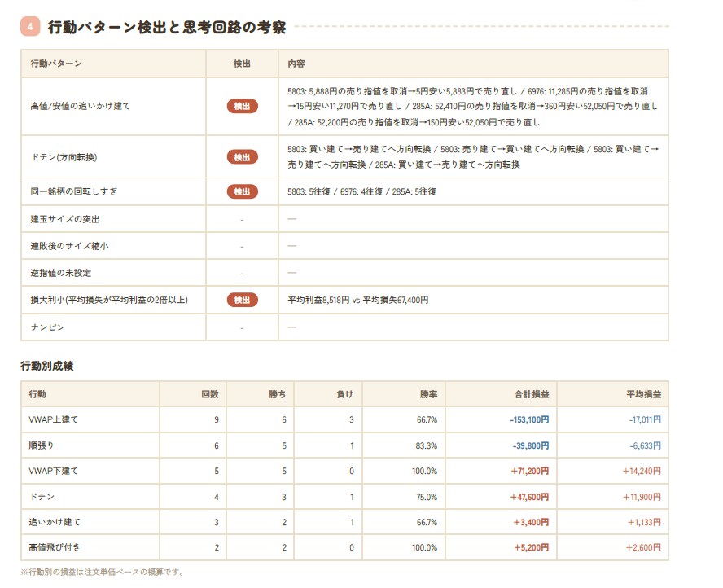Viewport: 723px width, 588px height.
Task: Click the 順張り row label
Action: point(42,445)
